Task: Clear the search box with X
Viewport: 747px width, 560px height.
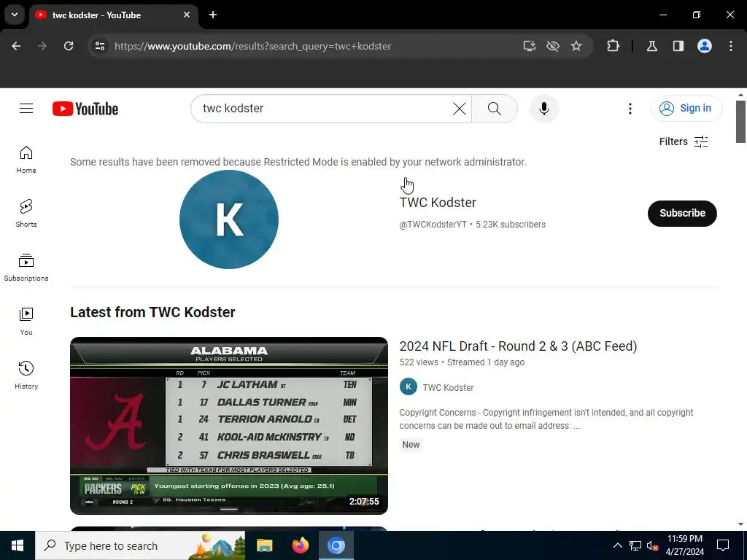Action: click(460, 109)
